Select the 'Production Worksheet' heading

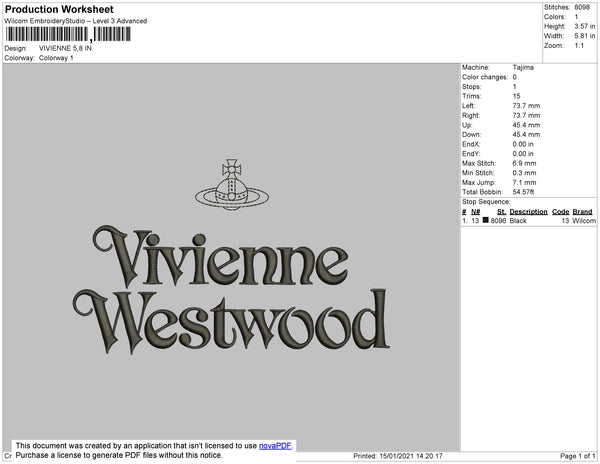pyautogui.click(x=59, y=9)
